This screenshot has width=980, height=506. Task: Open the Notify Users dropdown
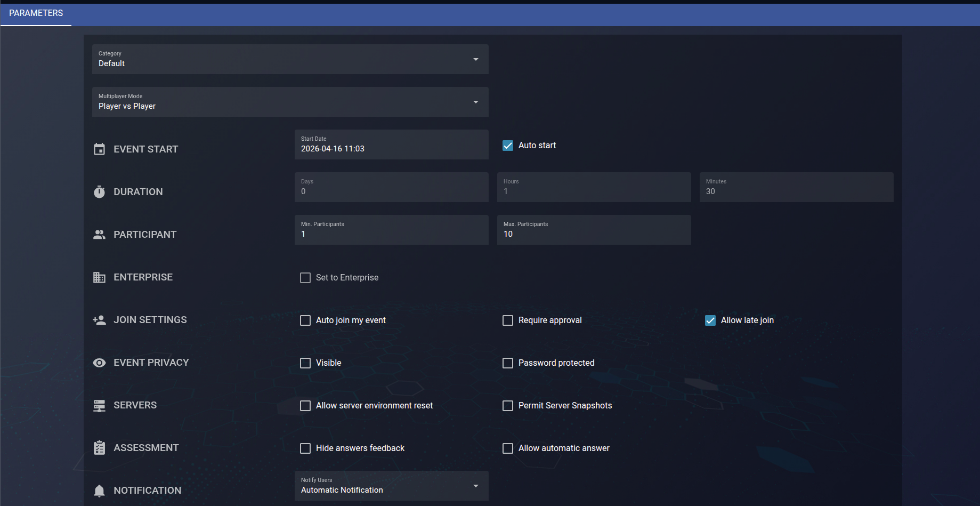point(392,486)
